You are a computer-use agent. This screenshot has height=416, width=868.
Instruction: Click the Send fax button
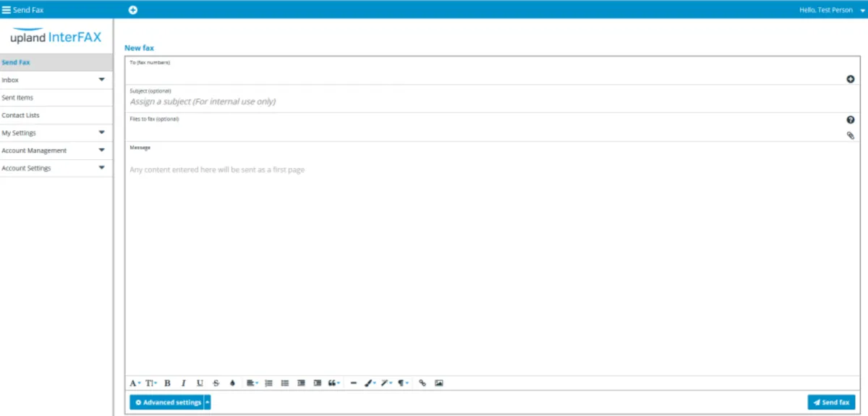coord(832,402)
